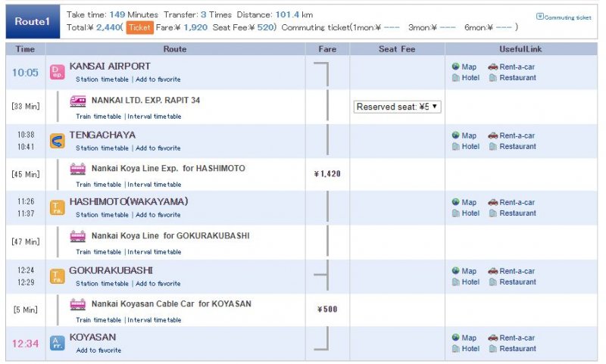Click the Rent-a-car link in HASHIMOTO row

pyautogui.click(x=517, y=202)
